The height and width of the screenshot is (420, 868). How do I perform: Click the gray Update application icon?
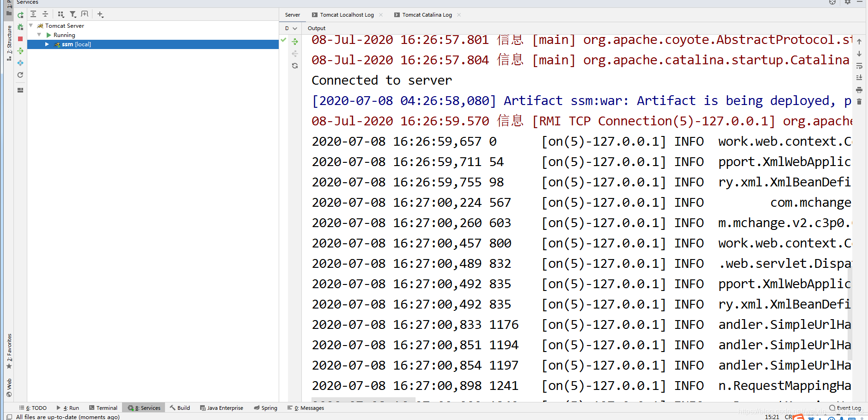point(20,75)
